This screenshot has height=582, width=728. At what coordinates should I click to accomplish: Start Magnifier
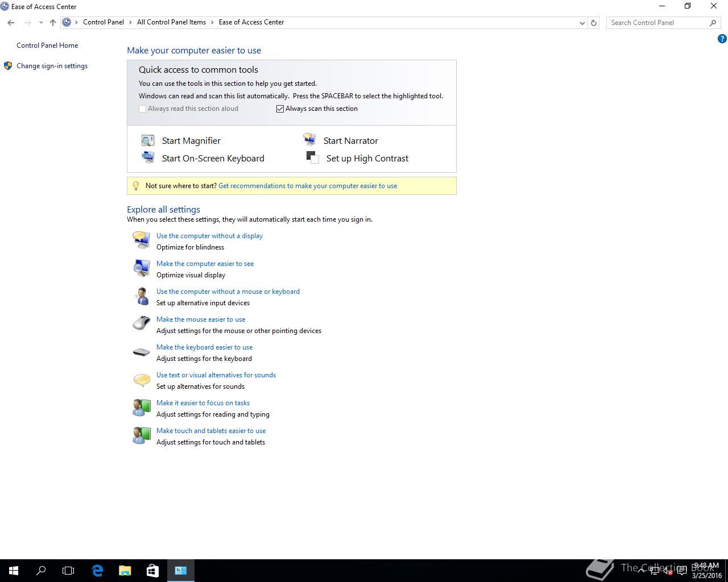(x=191, y=141)
